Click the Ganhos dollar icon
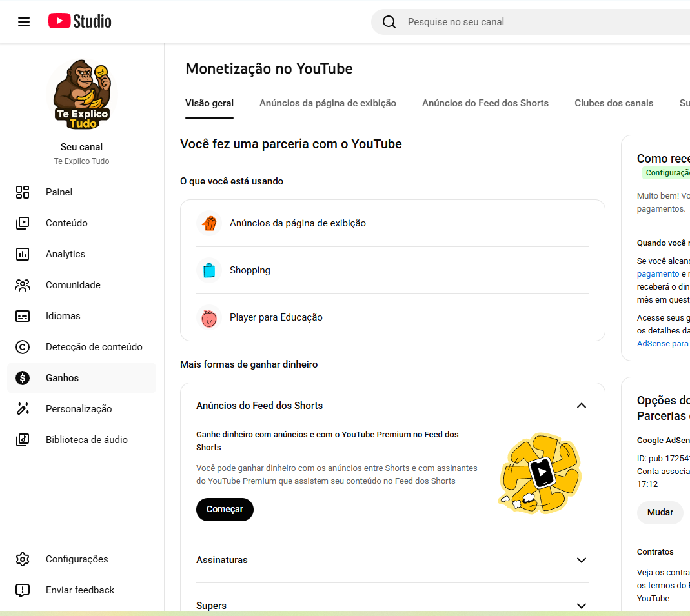Viewport: 690px width, 616px height. coord(23,378)
